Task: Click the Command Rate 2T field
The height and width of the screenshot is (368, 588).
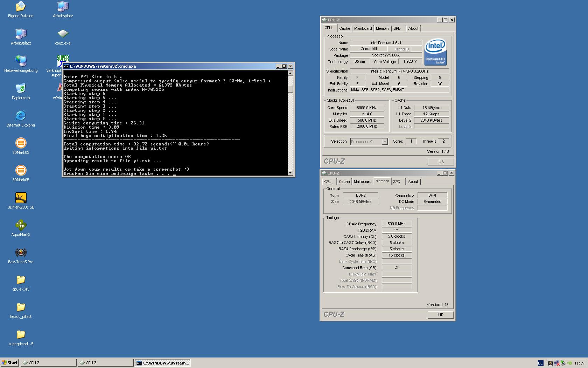Action: (x=397, y=267)
